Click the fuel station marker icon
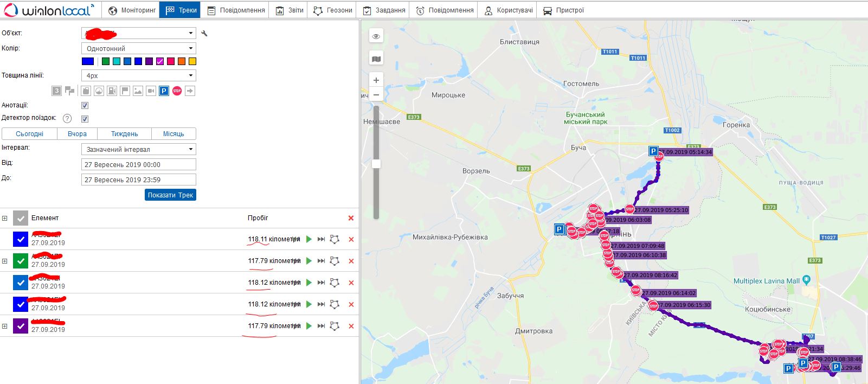The width and height of the screenshot is (868, 384). coord(112,91)
